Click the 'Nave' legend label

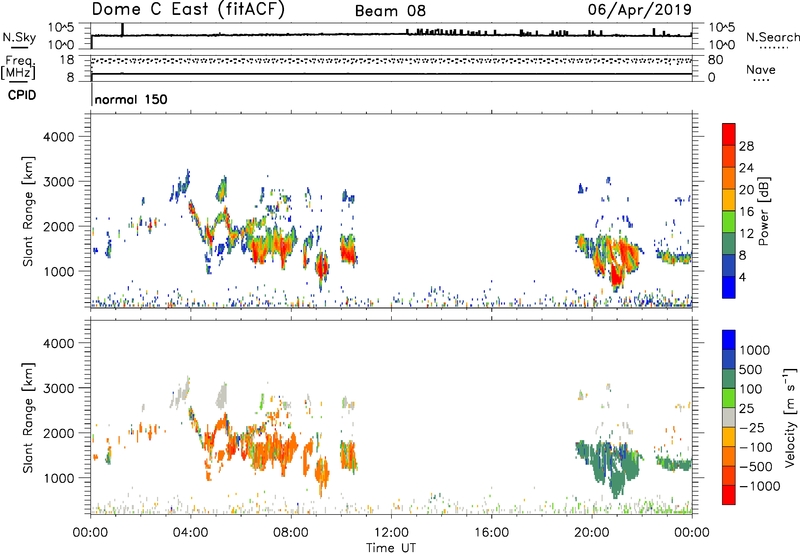tap(761, 70)
